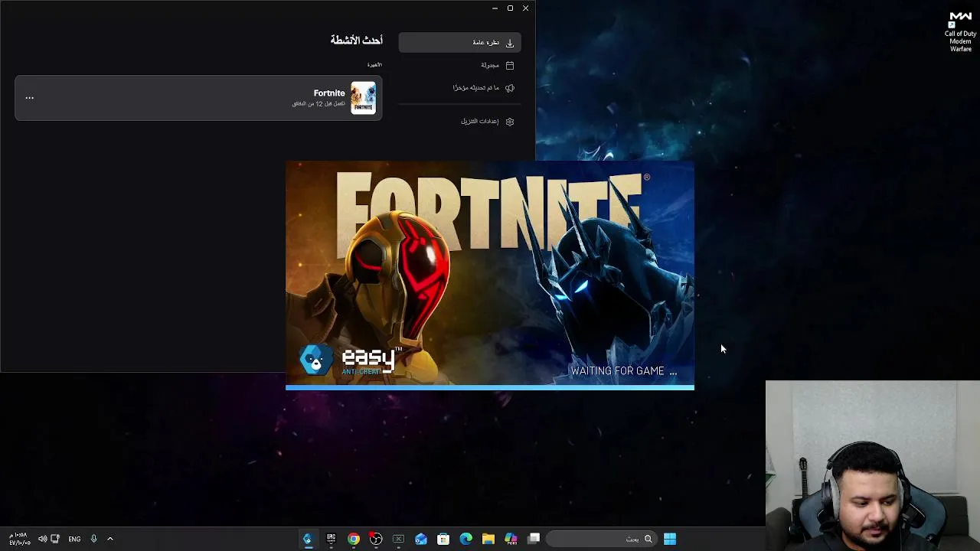
Task: Click the Fortnite cover thumbnail in the recent activity list
Action: pos(364,98)
